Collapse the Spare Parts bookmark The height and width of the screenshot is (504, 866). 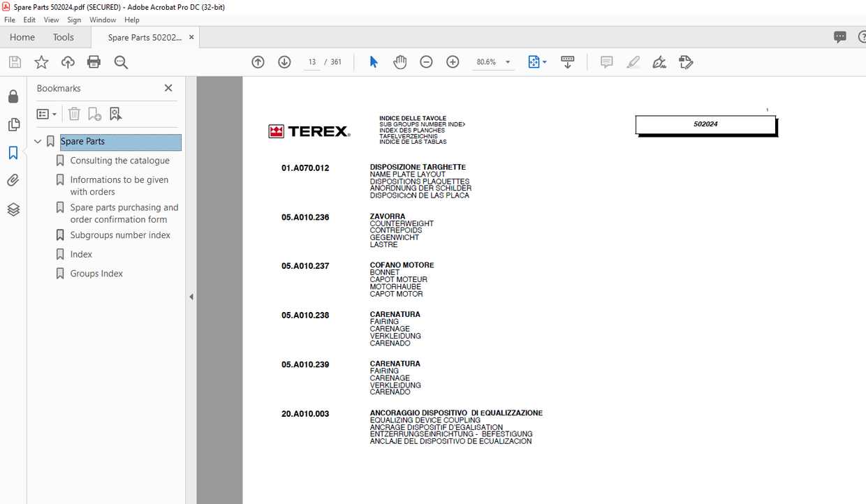38,141
